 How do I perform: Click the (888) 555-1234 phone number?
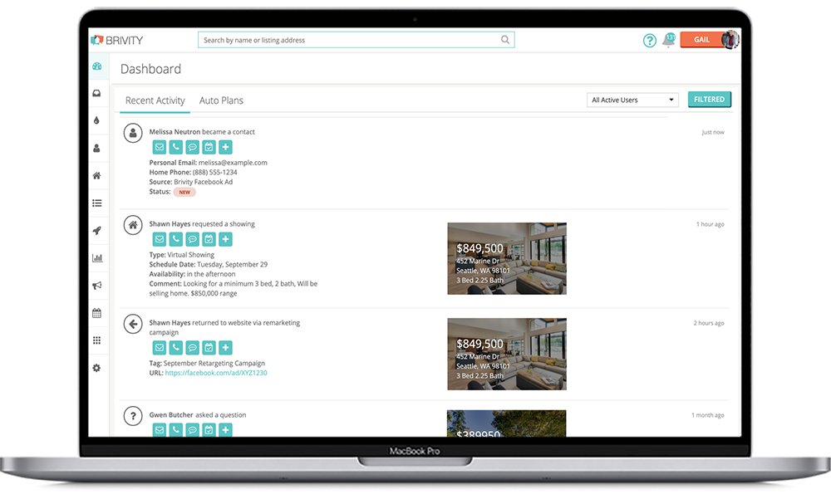pyautogui.click(x=214, y=172)
